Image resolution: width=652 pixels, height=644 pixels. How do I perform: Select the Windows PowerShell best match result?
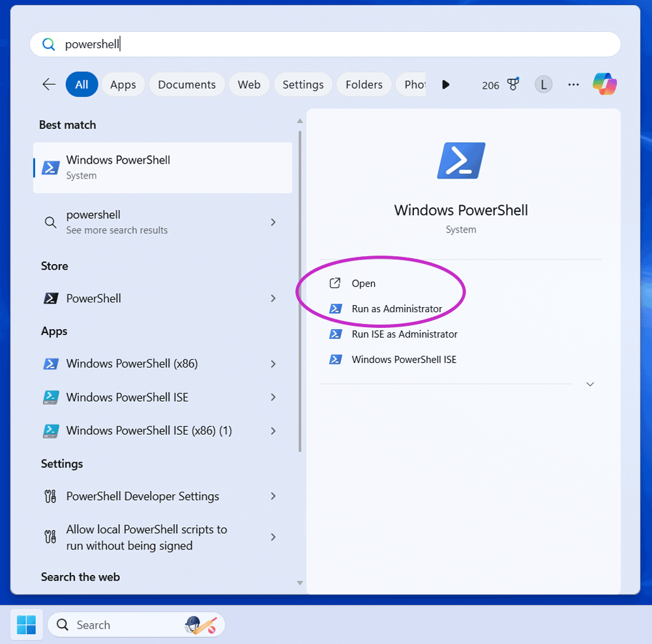tap(162, 168)
